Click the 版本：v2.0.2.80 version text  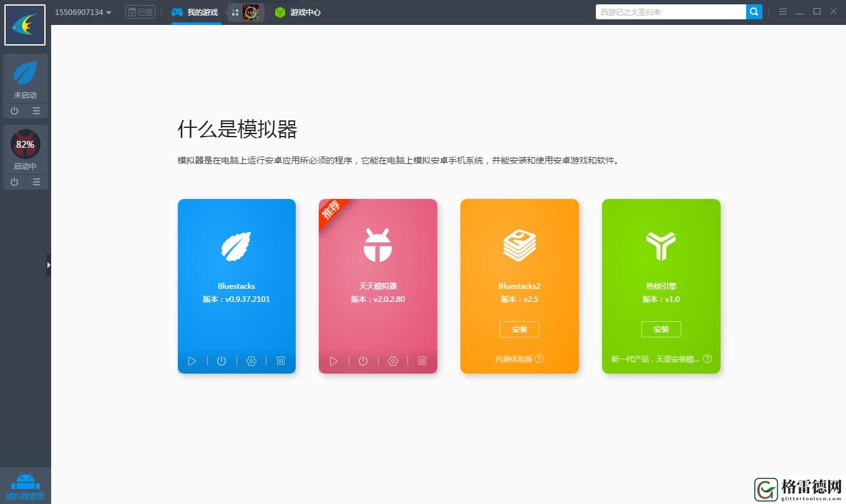[378, 299]
